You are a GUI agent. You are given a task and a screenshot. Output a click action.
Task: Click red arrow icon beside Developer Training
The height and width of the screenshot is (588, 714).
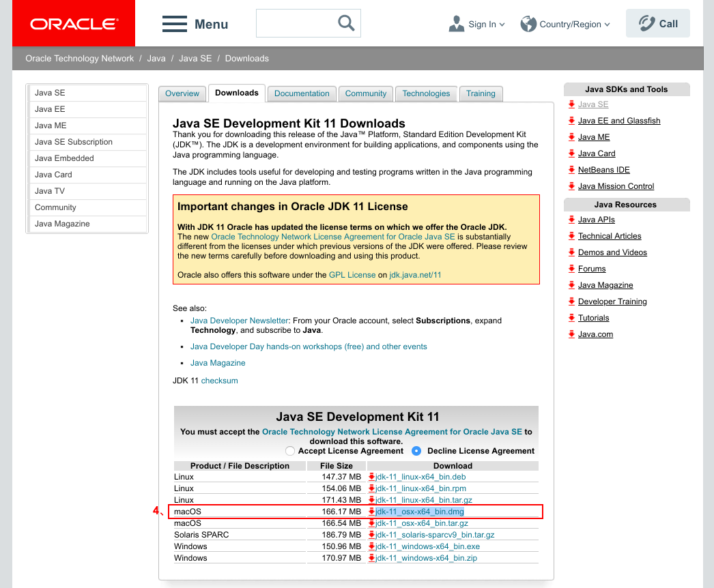571,302
